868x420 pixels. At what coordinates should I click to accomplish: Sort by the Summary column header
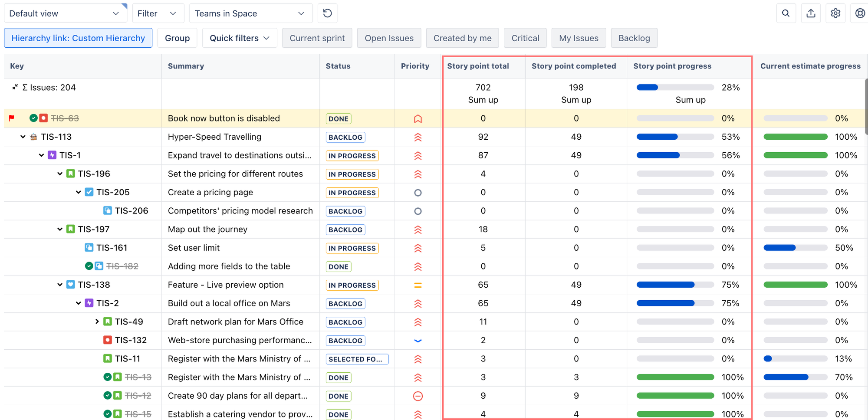click(x=186, y=66)
